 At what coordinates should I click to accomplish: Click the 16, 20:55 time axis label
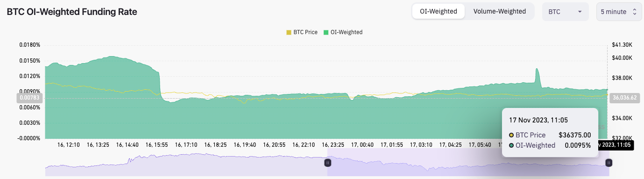[275, 145]
